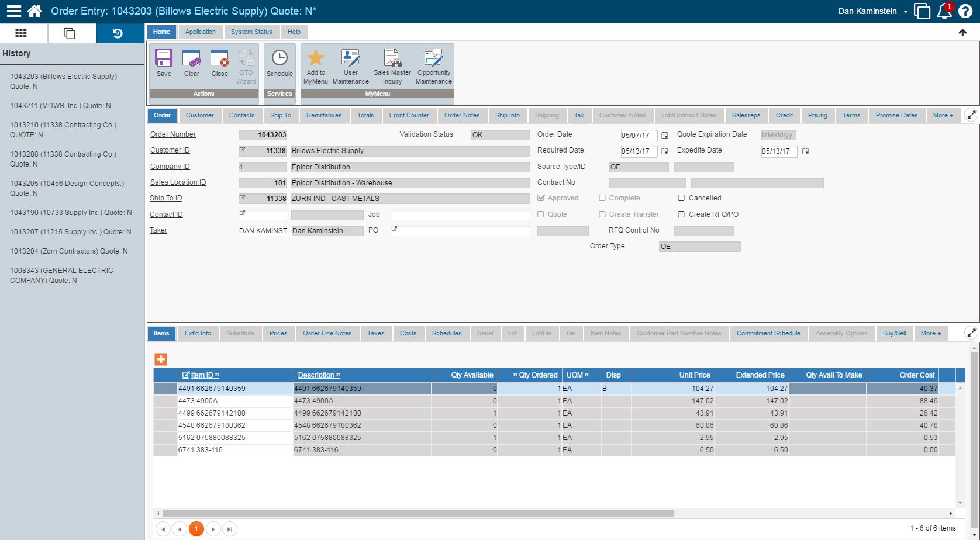Open the Schedule service
The width and height of the screenshot is (980, 540).
click(279, 59)
